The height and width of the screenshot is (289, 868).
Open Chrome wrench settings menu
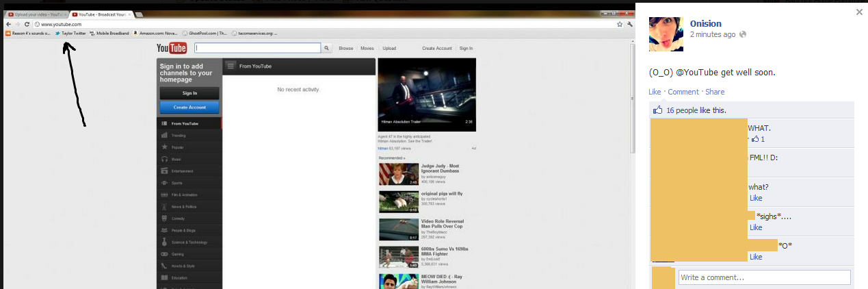tap(629, 24)
